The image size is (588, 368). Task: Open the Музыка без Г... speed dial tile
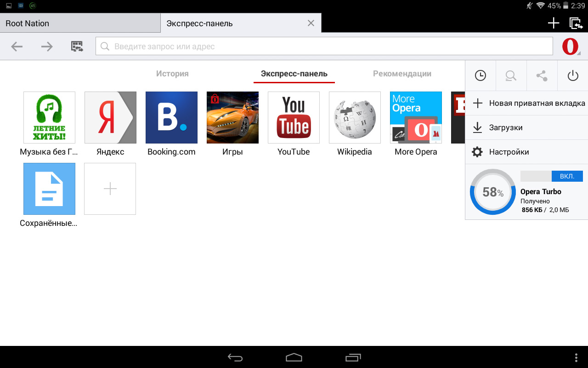click(49, 124)
